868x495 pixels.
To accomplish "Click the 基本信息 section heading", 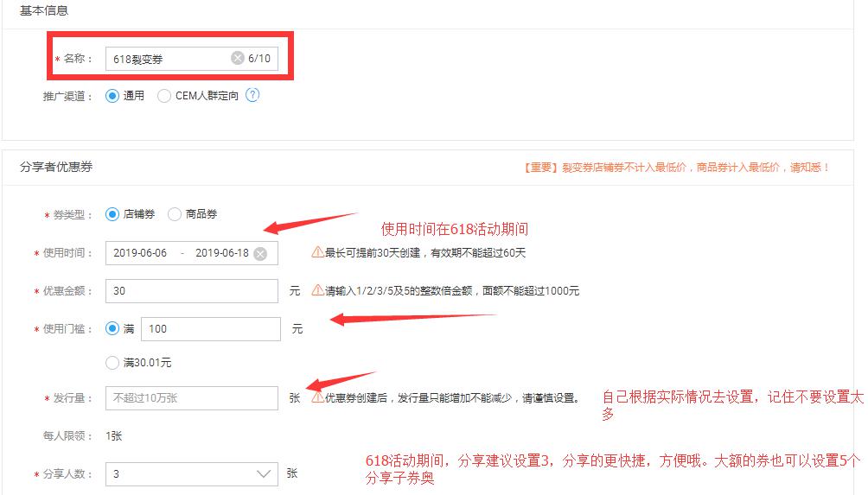I will pos(44,10).
